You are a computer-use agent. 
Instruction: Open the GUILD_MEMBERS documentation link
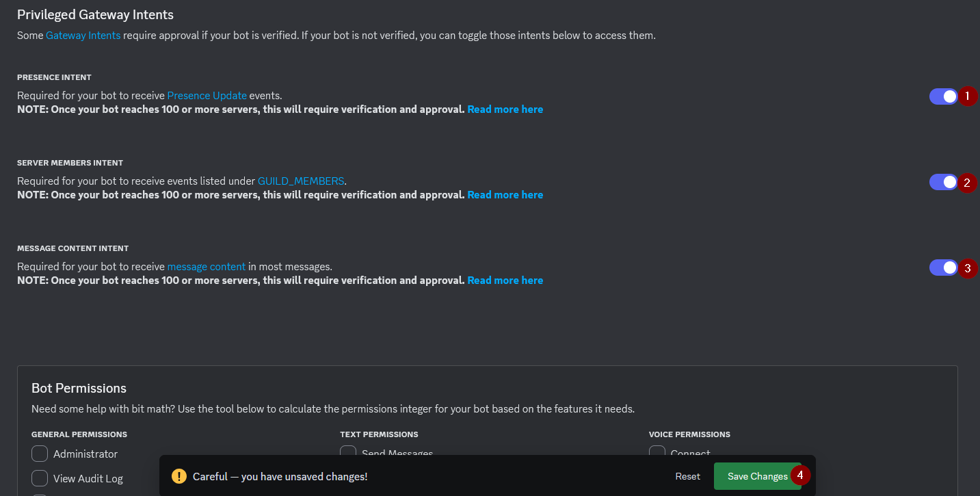point(301,181)
